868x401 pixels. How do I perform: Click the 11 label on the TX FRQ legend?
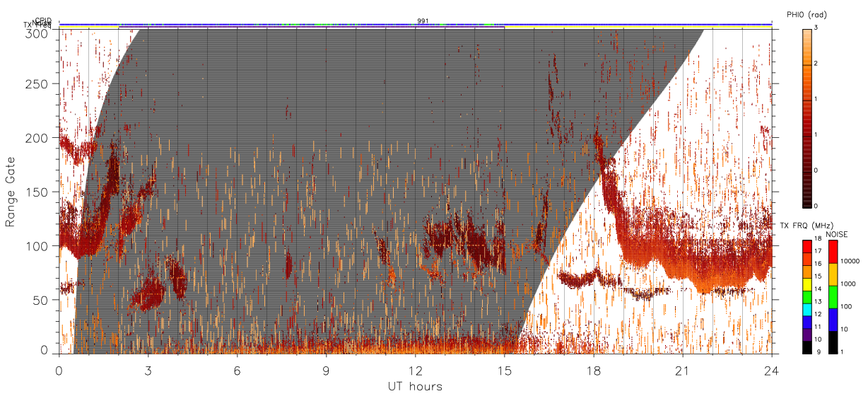[818, 327]
